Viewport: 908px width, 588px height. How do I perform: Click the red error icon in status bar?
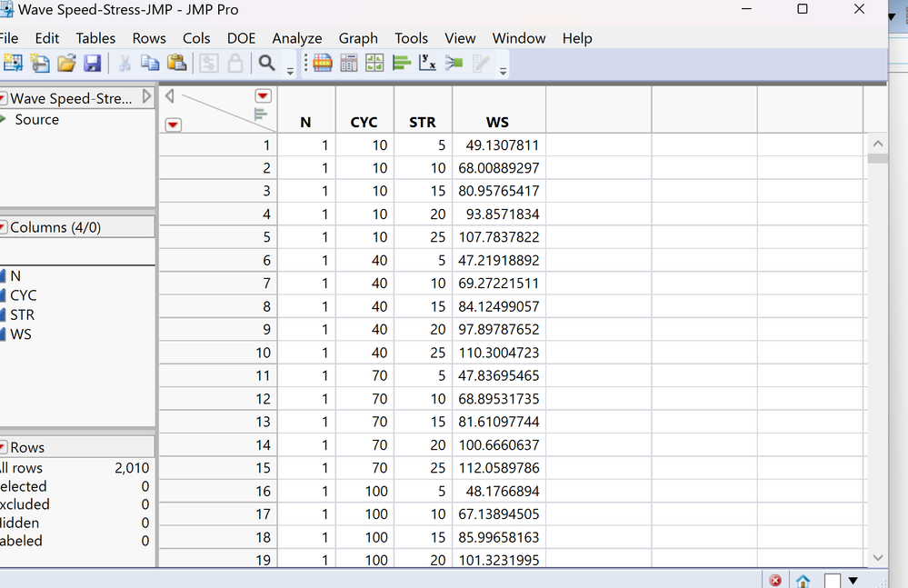click(x=775, y=580)
